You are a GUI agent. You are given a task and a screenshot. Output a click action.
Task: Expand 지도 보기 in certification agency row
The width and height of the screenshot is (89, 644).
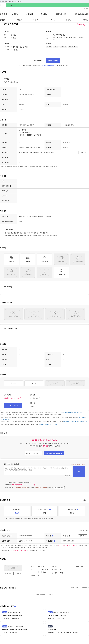[83, 536]
